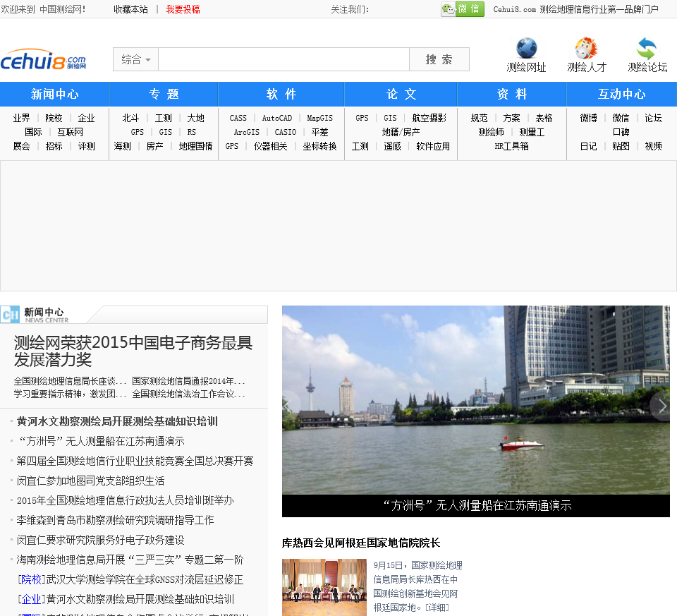Open 闵宜仁参加地图司党支部组织生活 news item
Viewport: 677px width, 616px height.
(x=91, y=481)
